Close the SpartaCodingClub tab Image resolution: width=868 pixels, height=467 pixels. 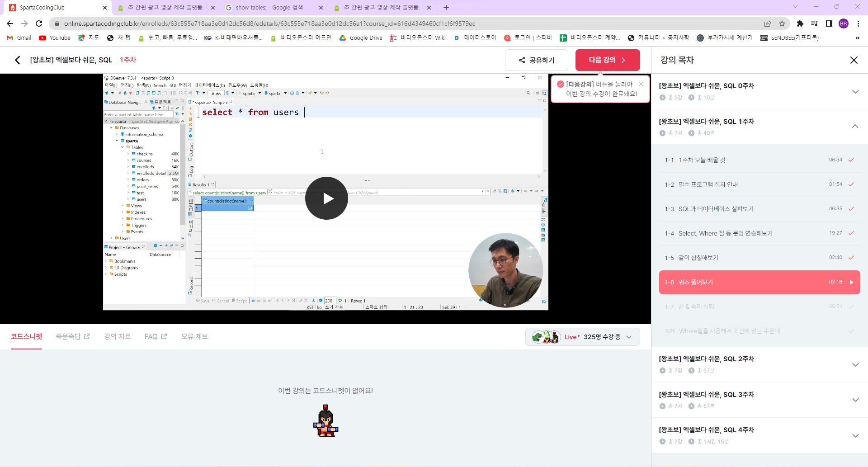pos(105,8)
